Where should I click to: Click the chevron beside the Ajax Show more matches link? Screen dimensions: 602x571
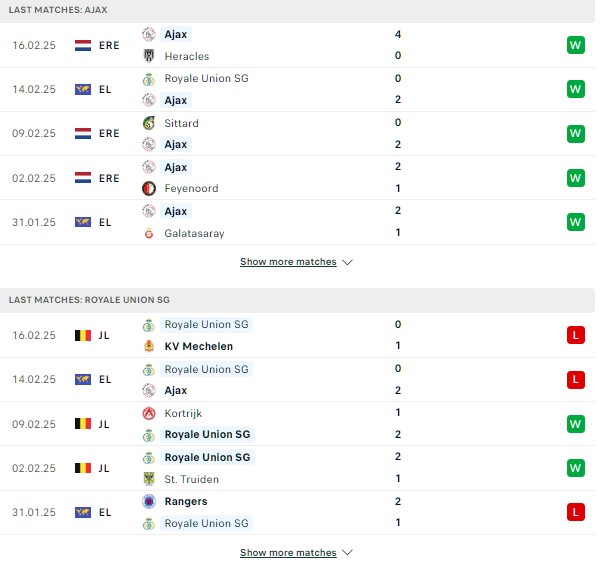347,262
